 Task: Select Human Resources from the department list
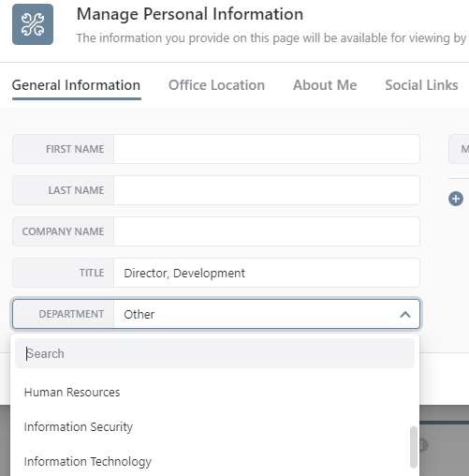point(72,392)
